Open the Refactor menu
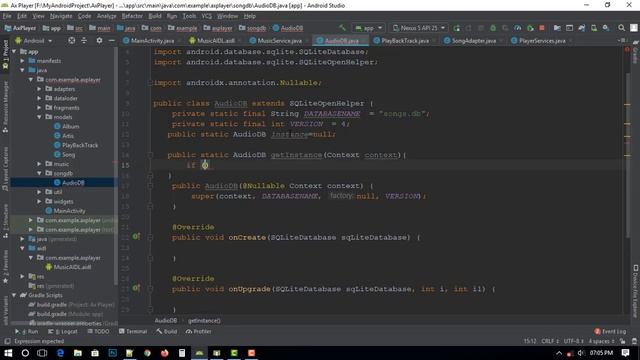 tap(132, 16)
